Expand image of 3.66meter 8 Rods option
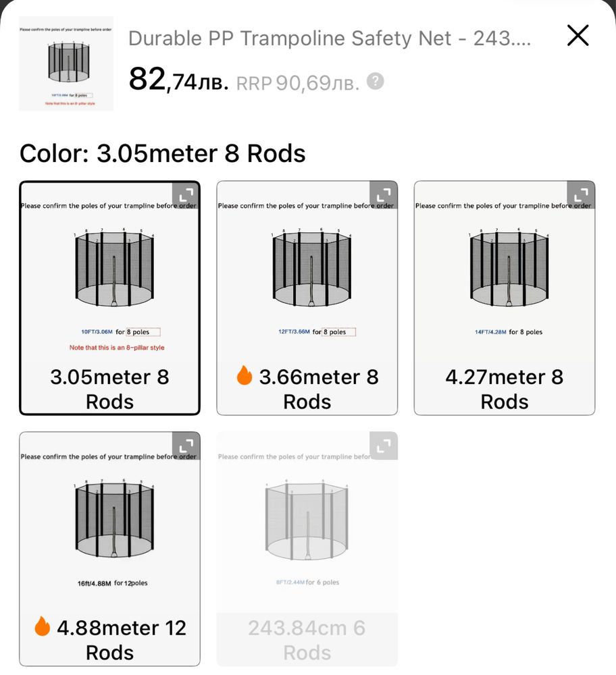 [x=384, y=195]
